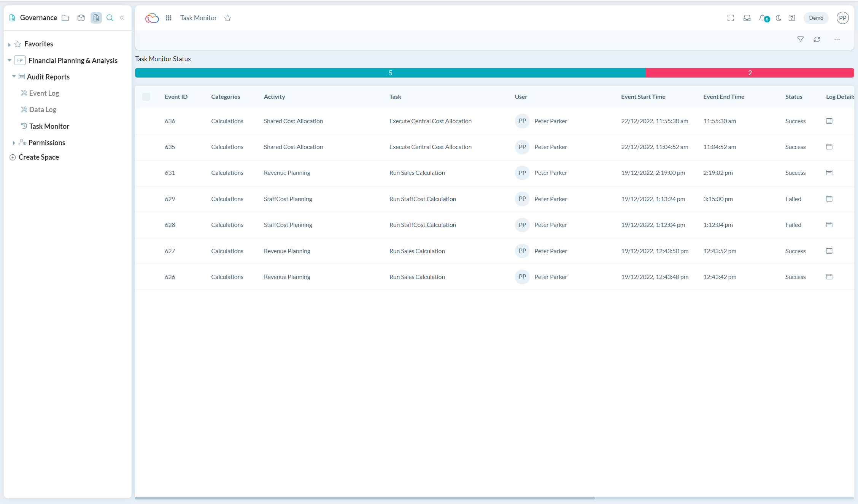Open log details for event 629
Screen dimensions: 858x504
click(x=829, y=199)
